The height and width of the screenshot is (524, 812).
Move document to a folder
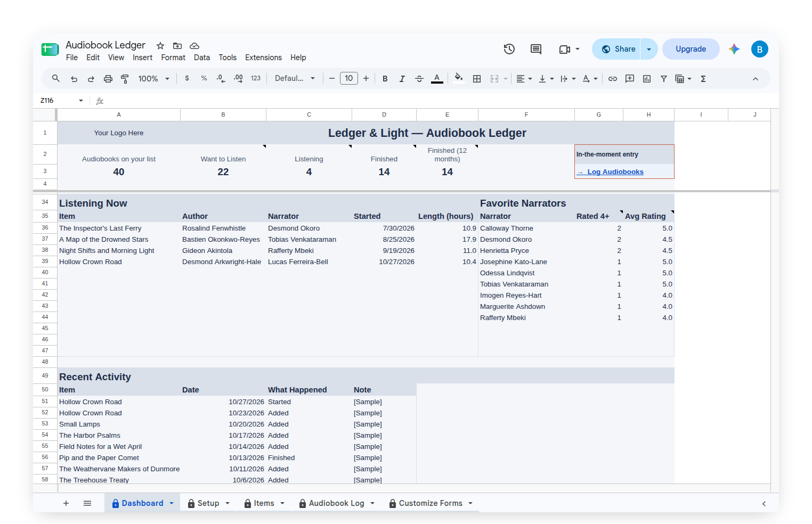click(x=177, y=46)
